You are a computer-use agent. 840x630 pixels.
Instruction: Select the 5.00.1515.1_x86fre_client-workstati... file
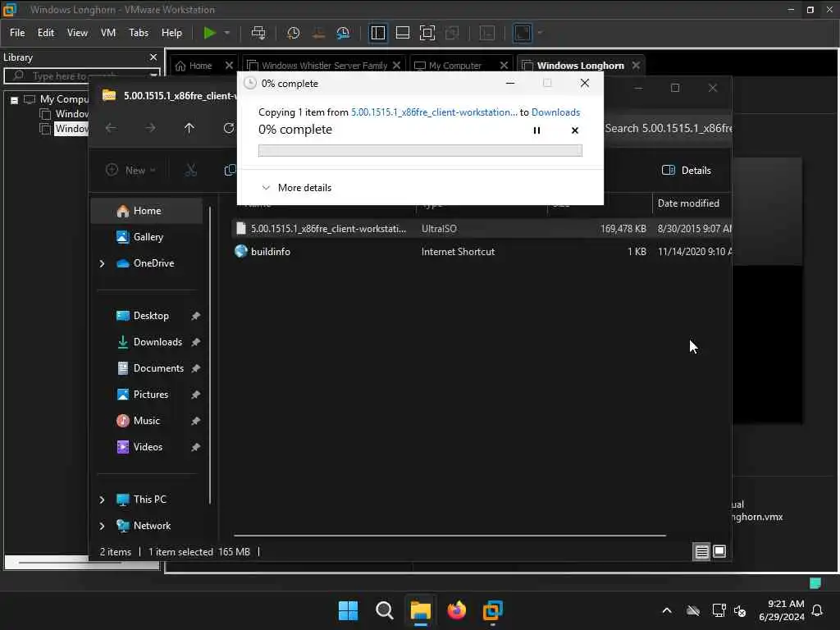482,229
